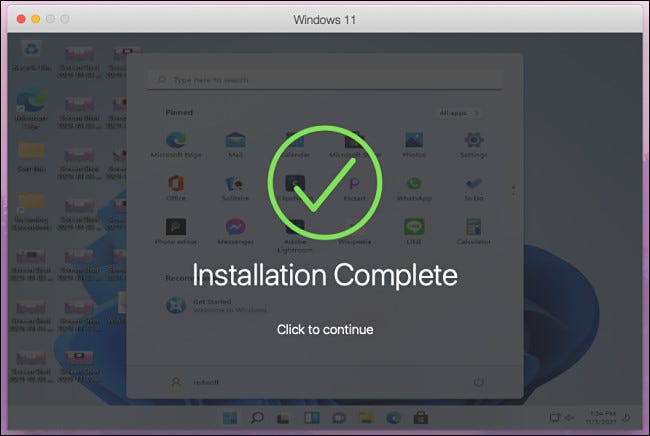Open File Explorer from the taskbar
Screen dimensions: 650x436
tap(366, 418)
